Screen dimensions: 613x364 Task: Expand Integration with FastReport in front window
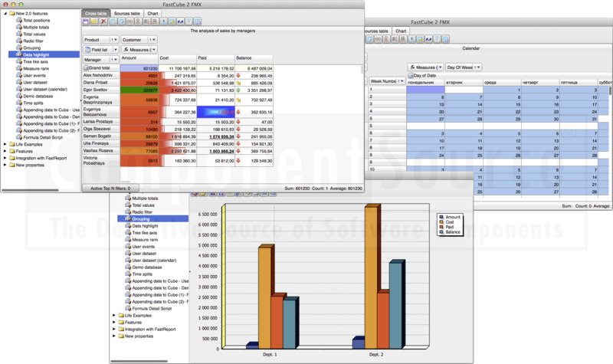coord(5,158)
